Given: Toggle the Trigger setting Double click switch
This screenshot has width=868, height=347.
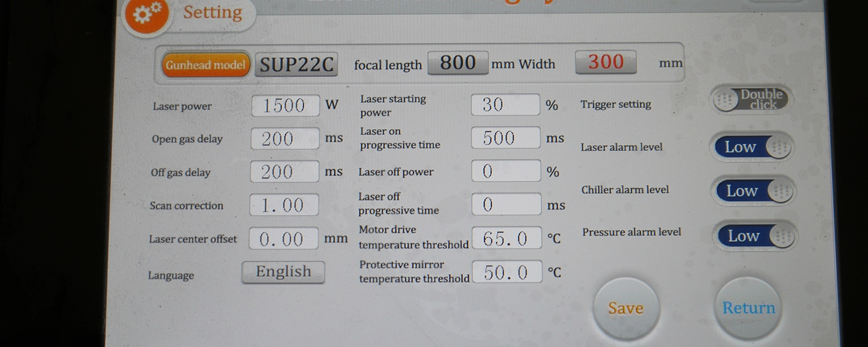Looking at the screenshot, I should 751,99.
